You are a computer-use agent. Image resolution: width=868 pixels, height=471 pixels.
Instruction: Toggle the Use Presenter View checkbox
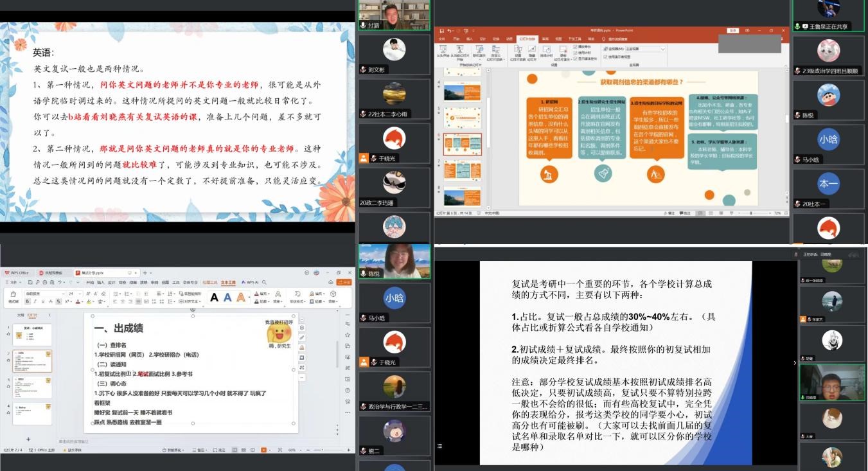pos(605,57)
